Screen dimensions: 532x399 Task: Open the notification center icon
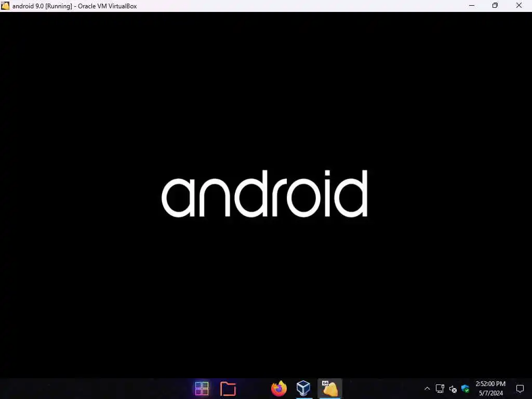(520, 389)
